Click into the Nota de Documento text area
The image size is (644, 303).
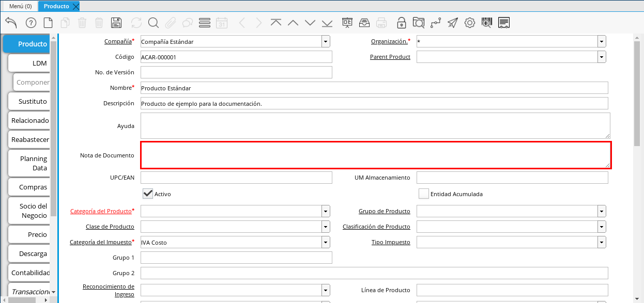pyautogui.click(x=375, y=155)
